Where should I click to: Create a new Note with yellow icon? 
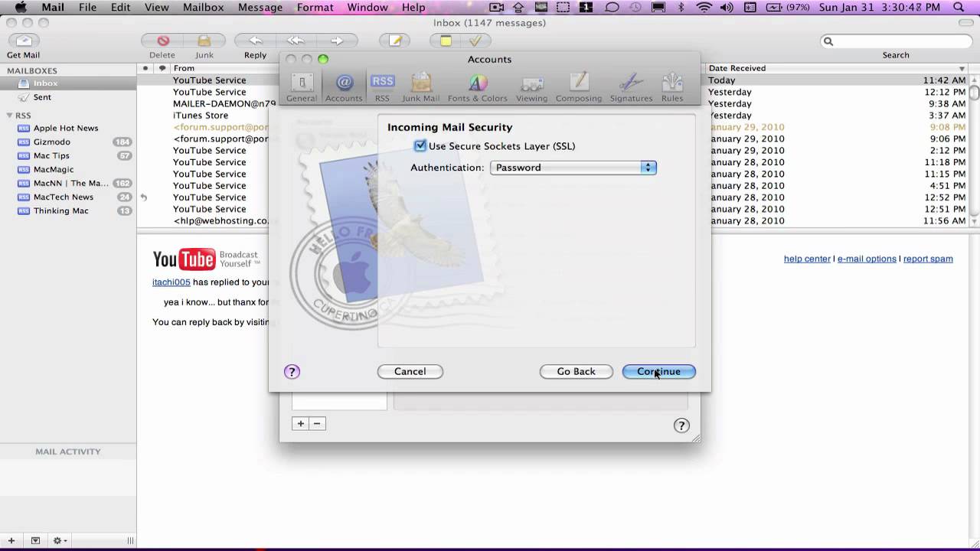click(x=446, y=41)
